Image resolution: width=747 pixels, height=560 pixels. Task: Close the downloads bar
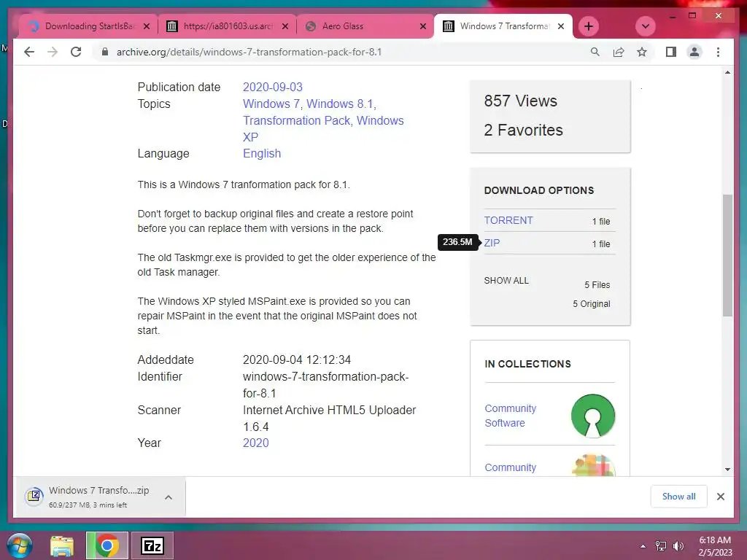tap(720, 497)
